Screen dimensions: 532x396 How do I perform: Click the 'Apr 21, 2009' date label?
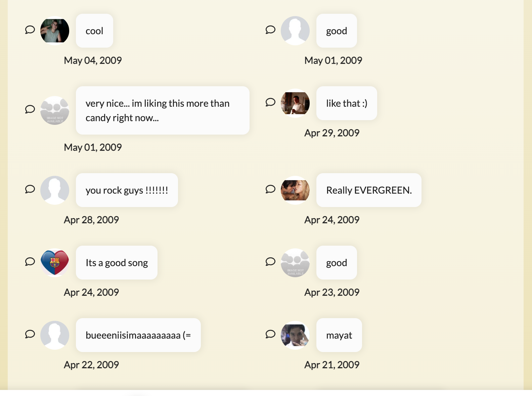tap(332, 364)
